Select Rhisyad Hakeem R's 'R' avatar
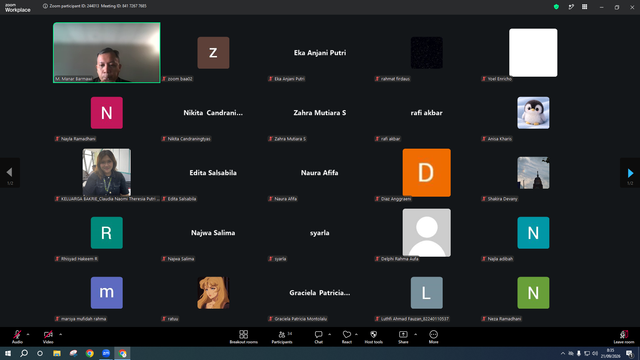This screenshot has height=360, width=640. pos(107,233)
